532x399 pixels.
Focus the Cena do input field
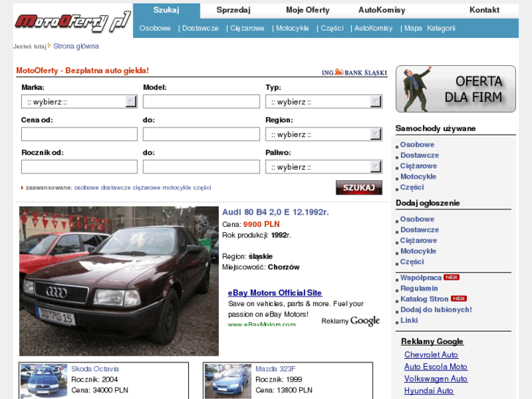(201, 134)
